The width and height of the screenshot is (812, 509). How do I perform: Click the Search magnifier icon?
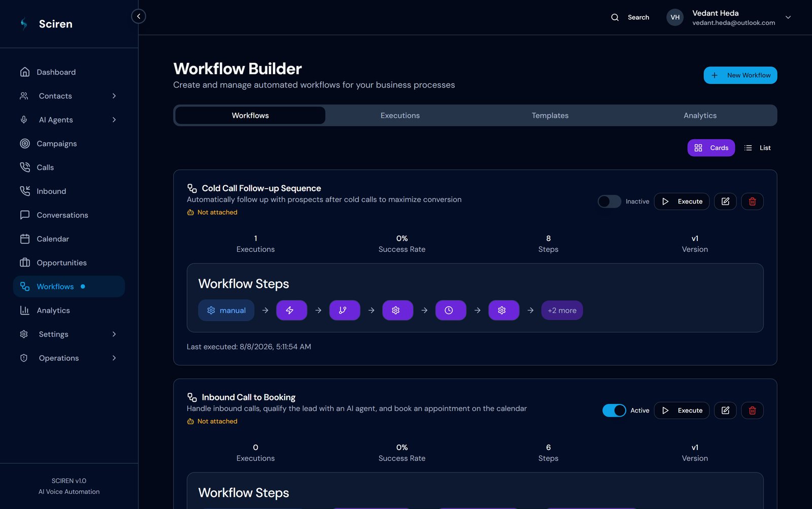(615, 17)
